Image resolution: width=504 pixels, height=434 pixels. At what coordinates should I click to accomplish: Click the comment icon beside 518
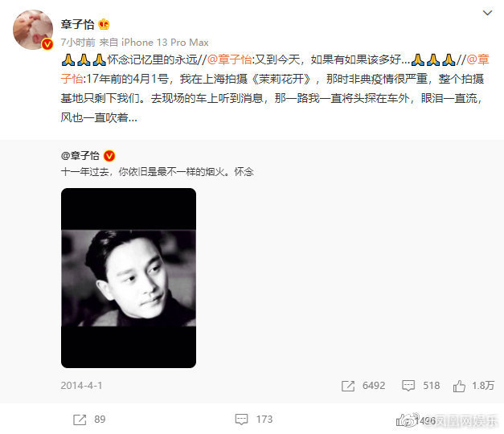408,386
